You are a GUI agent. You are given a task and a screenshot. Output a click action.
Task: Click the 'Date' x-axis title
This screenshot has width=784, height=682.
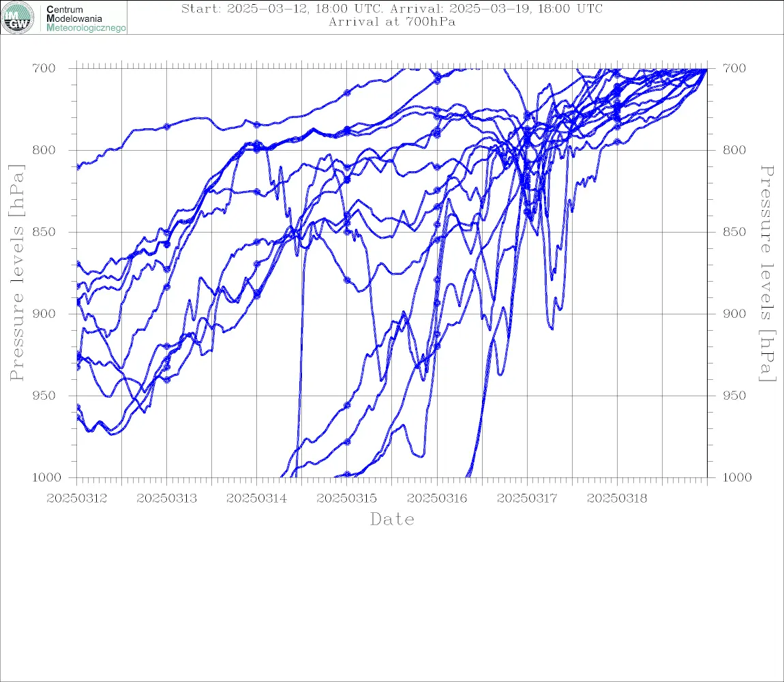(392, 519)
